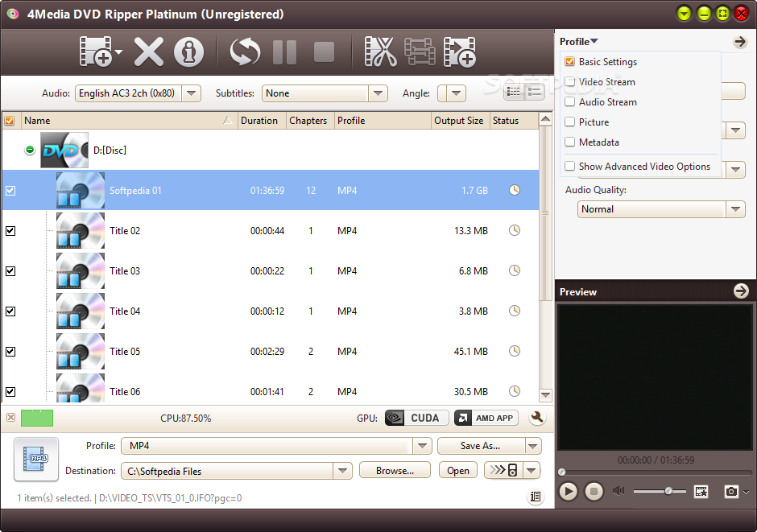Click the AMD APP GPU button

(486, 418)
